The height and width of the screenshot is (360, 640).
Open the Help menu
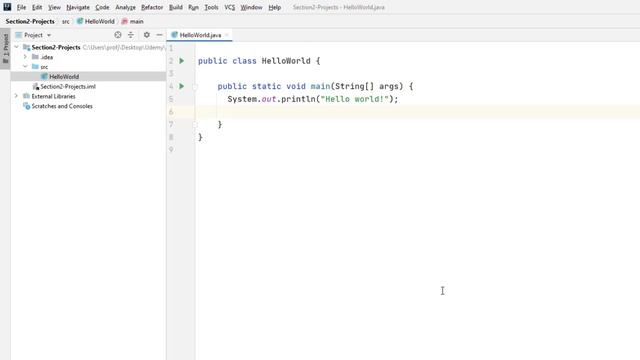(275, 7)
